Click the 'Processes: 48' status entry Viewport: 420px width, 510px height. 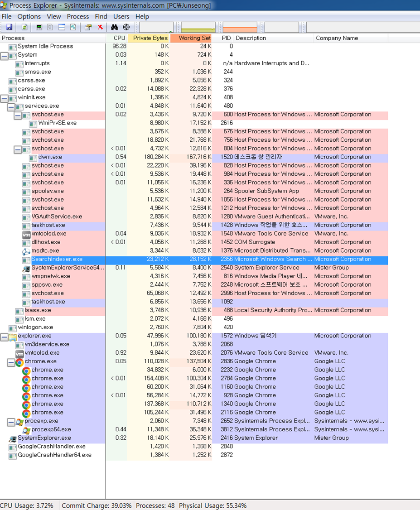155,505
